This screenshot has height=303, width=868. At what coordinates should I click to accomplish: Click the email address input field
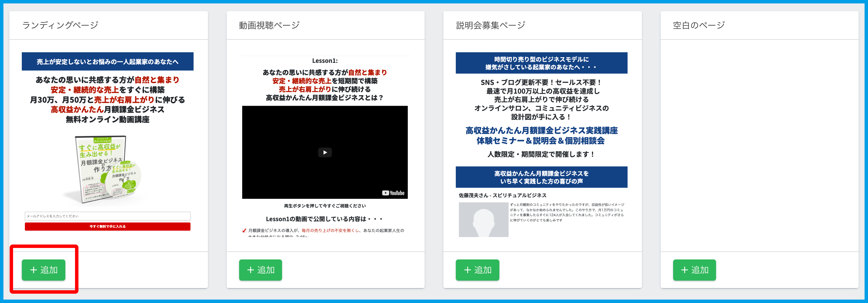click(107, 216)
